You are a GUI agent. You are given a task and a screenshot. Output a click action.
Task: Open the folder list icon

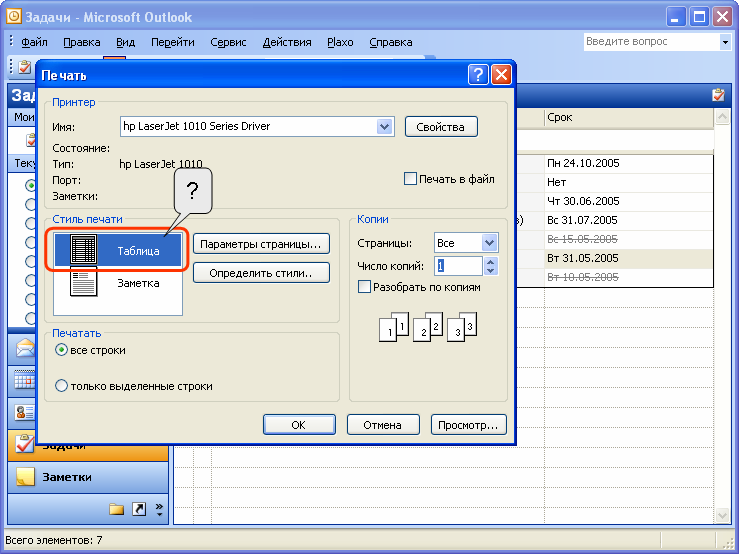point(116,509)
